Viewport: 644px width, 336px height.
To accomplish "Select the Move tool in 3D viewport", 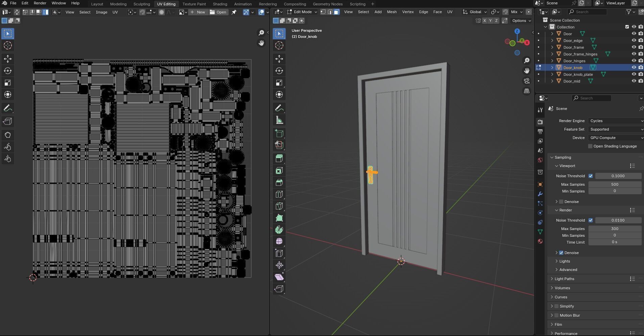I will [279, 59].
